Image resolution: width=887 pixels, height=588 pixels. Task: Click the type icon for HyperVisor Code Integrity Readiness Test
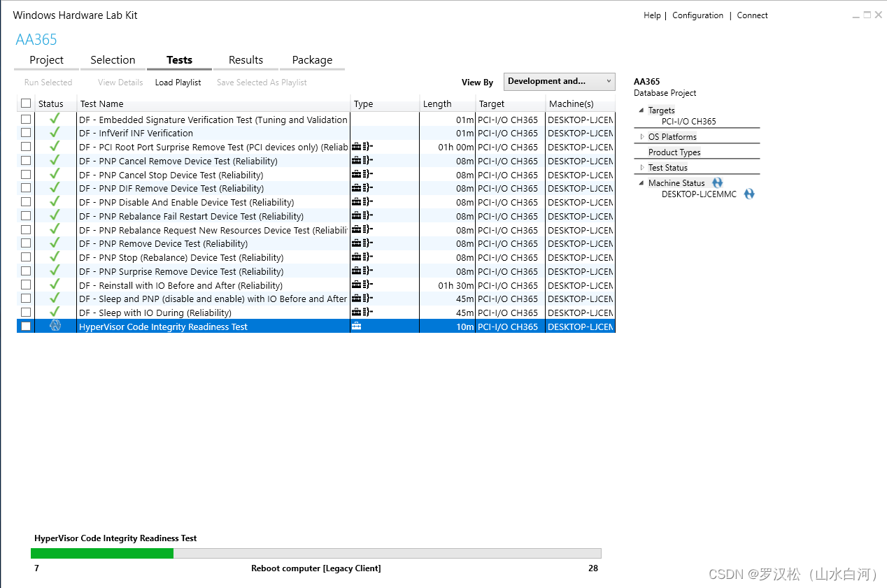(x=357, y=327)
